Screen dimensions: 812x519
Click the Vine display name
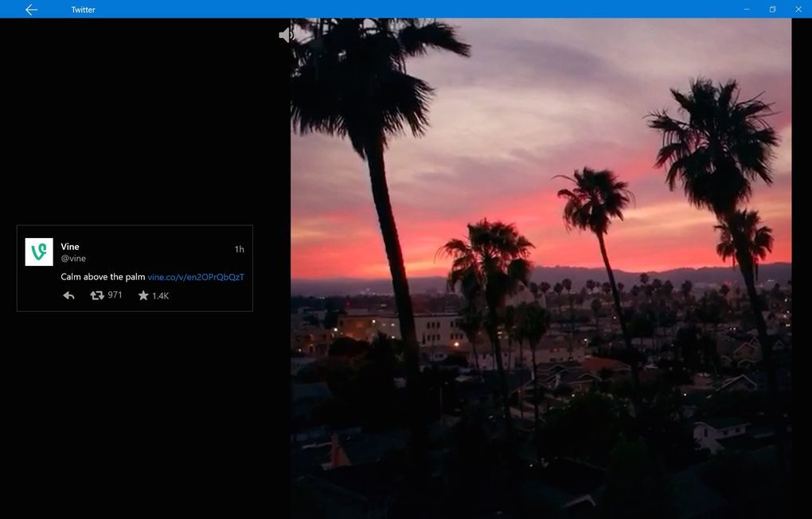pos(69,246)
